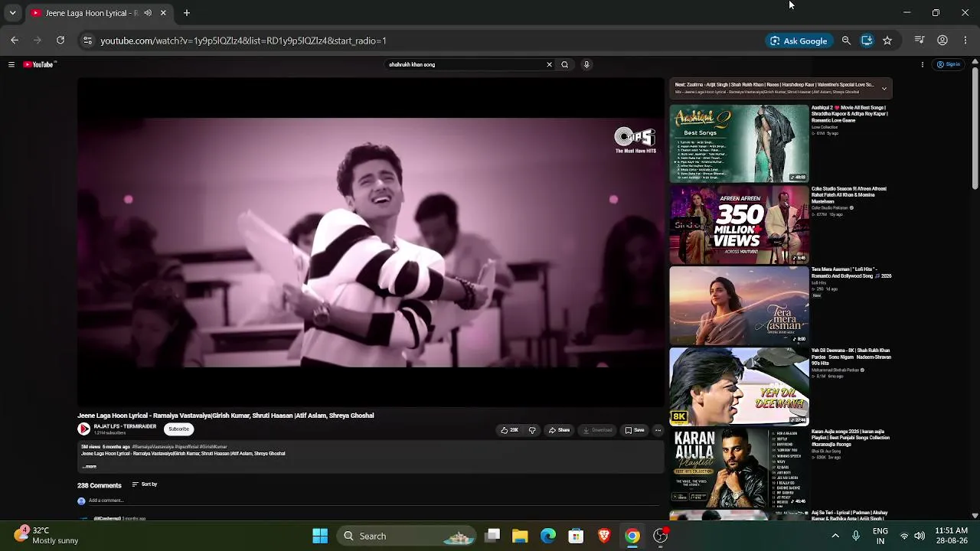This screenshot has width=980, height=551.
Task: Open RAJAT LFS channel avatar
Action: pos(84,429)
